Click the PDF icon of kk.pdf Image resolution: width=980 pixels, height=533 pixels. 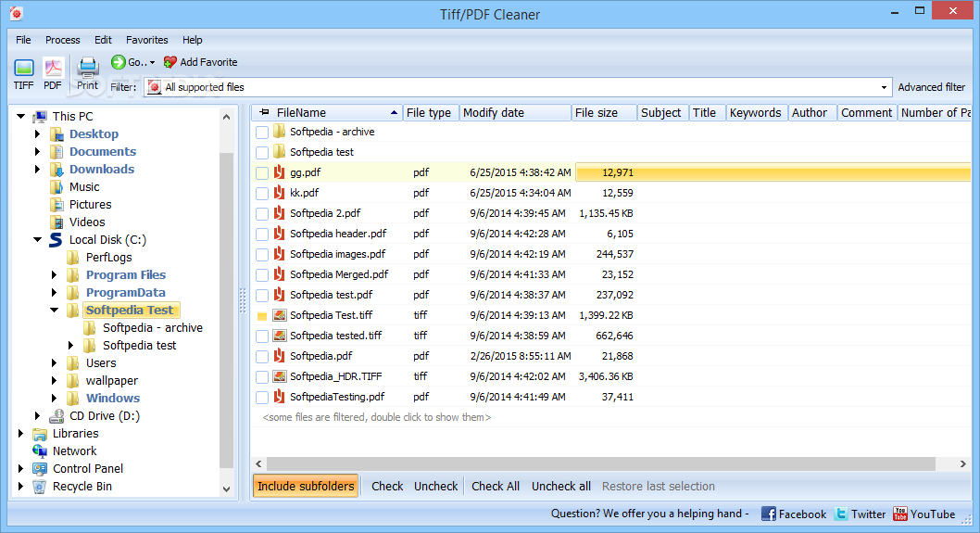coord(280,193)
